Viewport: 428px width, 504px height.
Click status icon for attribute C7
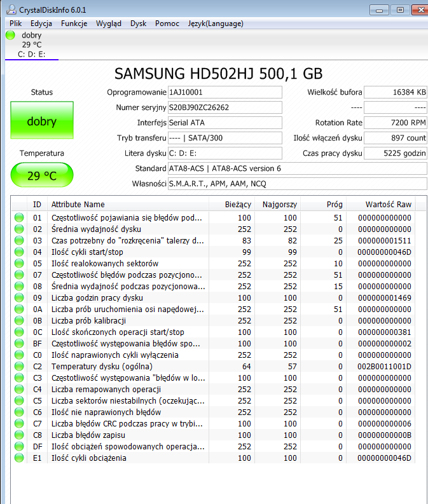click(x=19, y=424)
